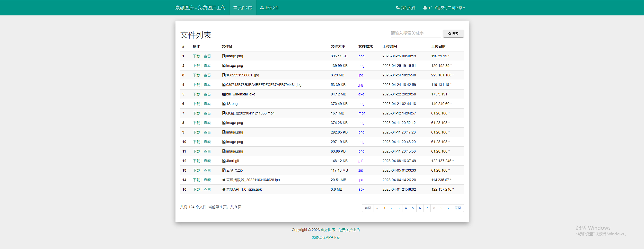
Task: Click the image icon beside 1682331998081..jpg
Action: click(x=224, y=75)
